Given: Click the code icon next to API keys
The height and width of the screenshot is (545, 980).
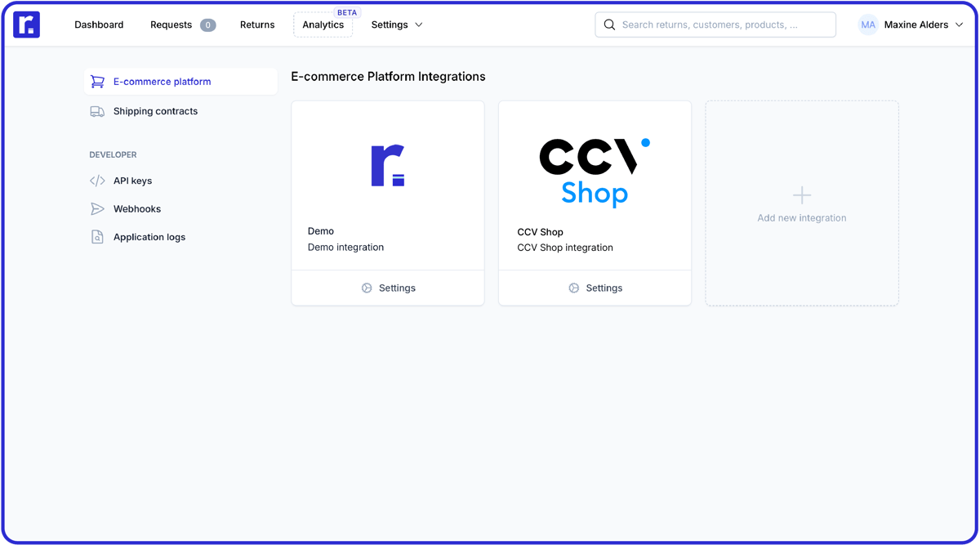Looking at the screenshot, I should point(97,181).
